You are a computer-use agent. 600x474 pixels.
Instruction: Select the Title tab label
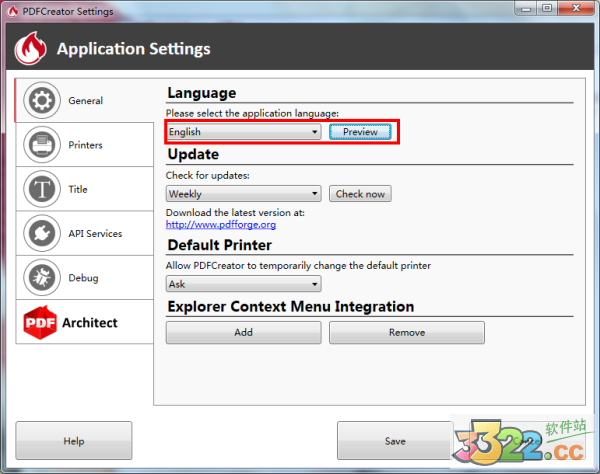point(78,189)
